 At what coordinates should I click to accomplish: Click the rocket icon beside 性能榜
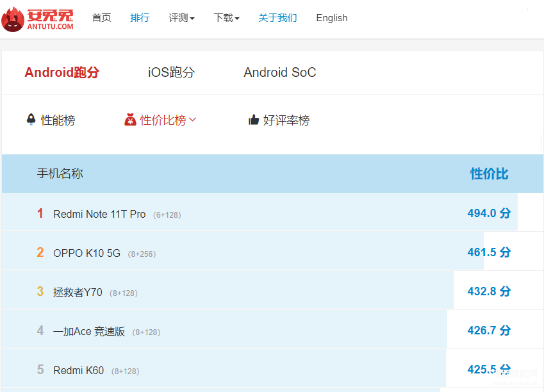[31, 119]
